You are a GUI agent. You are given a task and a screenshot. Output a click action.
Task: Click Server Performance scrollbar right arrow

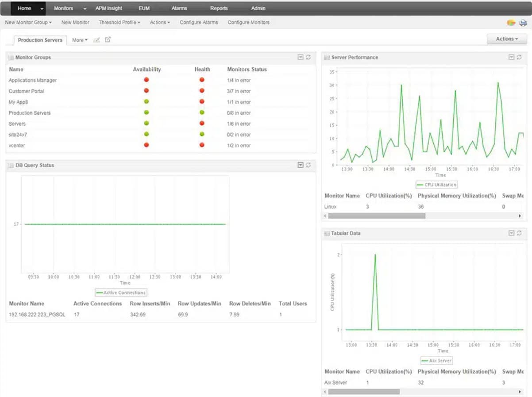pos(520,216)
